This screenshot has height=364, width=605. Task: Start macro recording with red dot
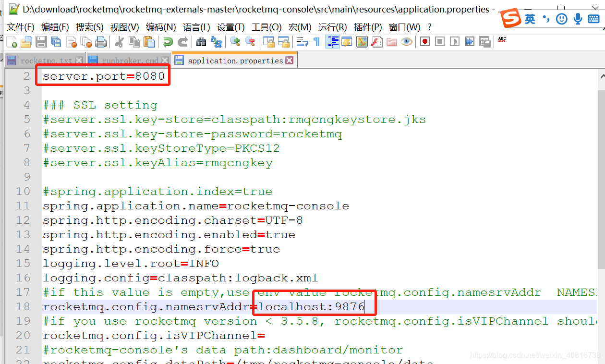[425, 42]
